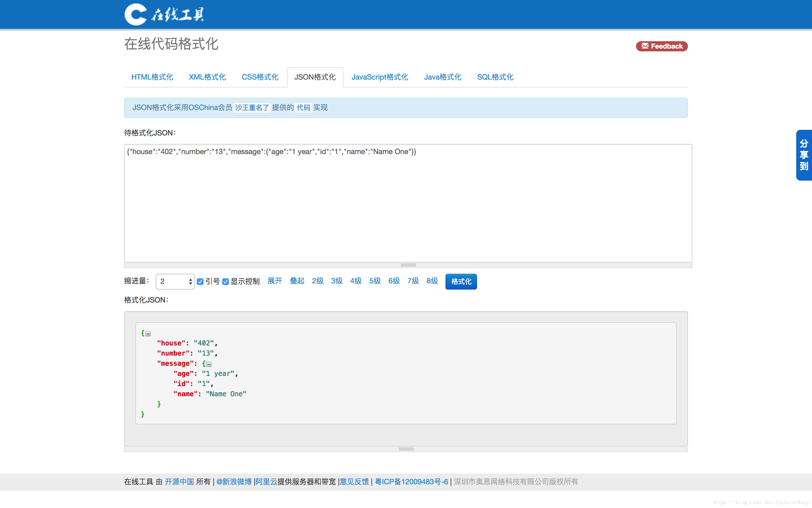The height and width of the screenshot is (508, 812).
Task: Collapse to 4级 level
Action: tap(356, 281)
